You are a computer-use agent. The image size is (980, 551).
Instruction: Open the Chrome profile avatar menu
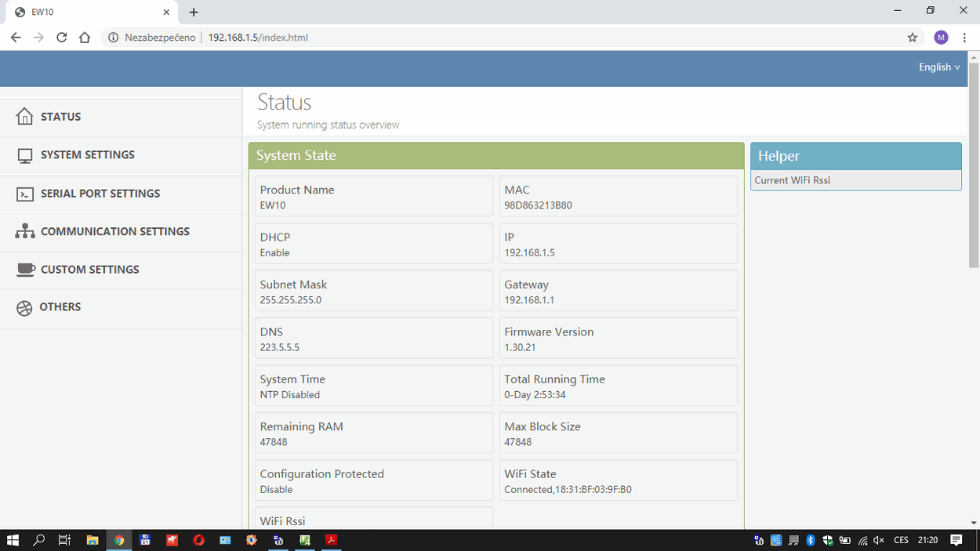[941, 38]
